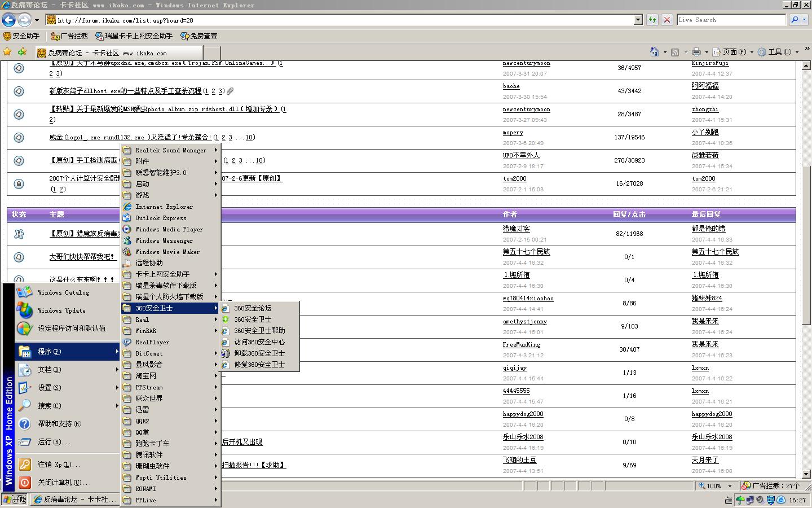This screenshot has width=812, height=508.
Task: Launch Windows Media Player from menu
Action: pos(170,229)
